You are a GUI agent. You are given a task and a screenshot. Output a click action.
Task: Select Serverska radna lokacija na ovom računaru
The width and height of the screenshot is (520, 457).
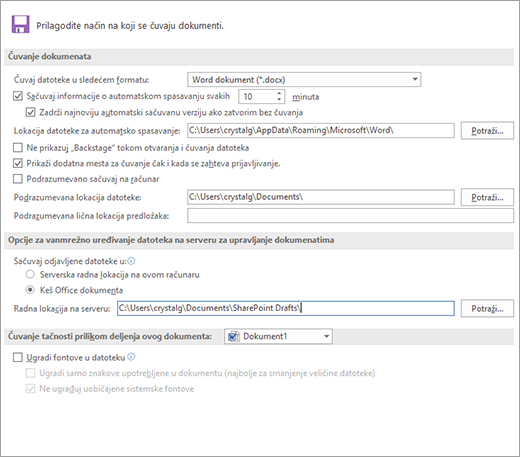[x=30, y=274]
